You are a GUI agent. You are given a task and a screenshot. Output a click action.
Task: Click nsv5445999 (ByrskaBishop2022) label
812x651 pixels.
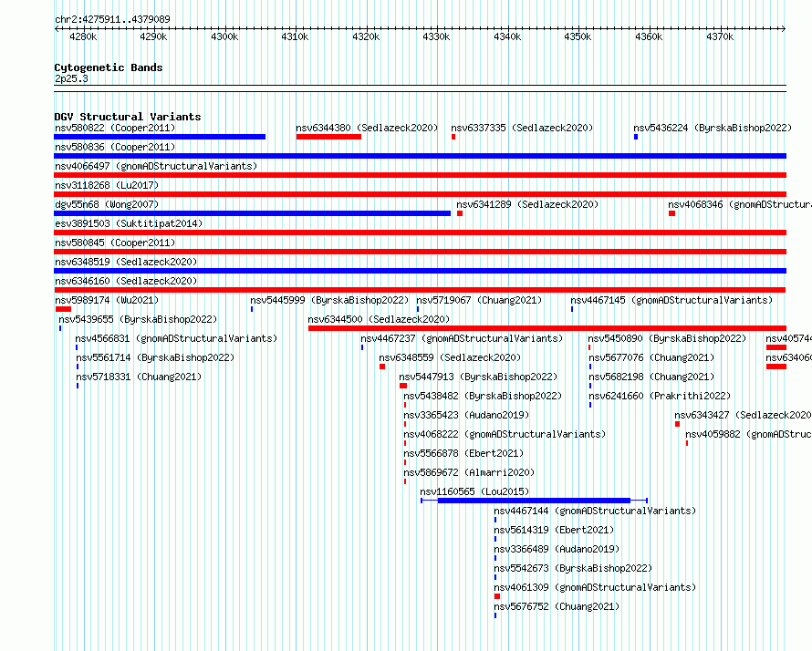pos(329,300)
